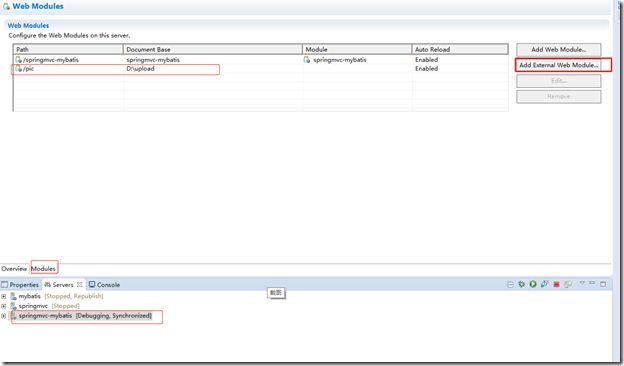624x366 pixels.
Task: Collapse all servers in Servers view toolbar
Action: tap(510, 284)
